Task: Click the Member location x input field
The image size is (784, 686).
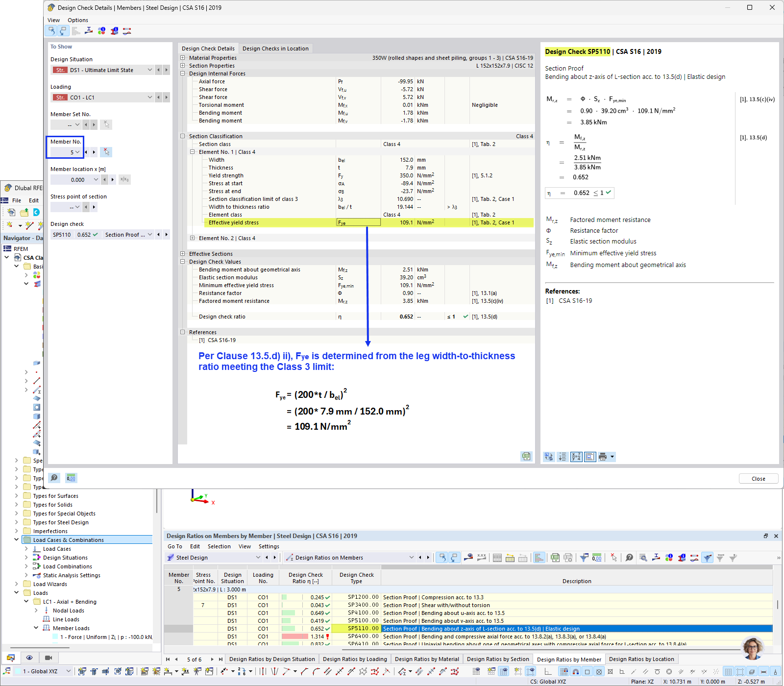Action: point(78,180)
